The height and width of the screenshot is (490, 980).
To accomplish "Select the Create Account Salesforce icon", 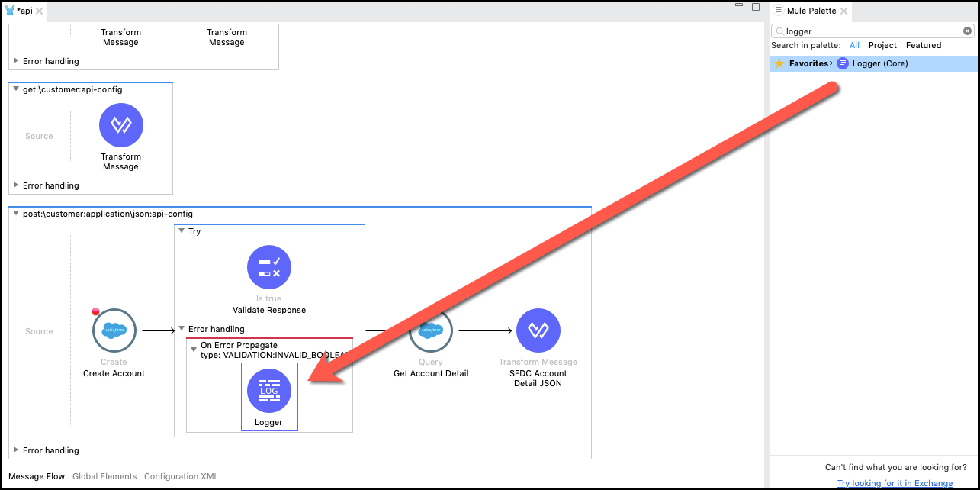I will coord(114,330).
